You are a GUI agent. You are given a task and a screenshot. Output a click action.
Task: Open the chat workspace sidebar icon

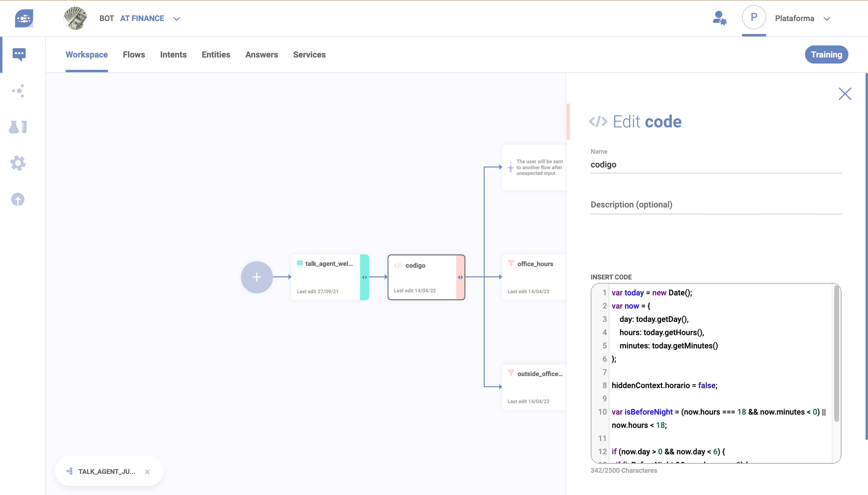coord(19,54)
